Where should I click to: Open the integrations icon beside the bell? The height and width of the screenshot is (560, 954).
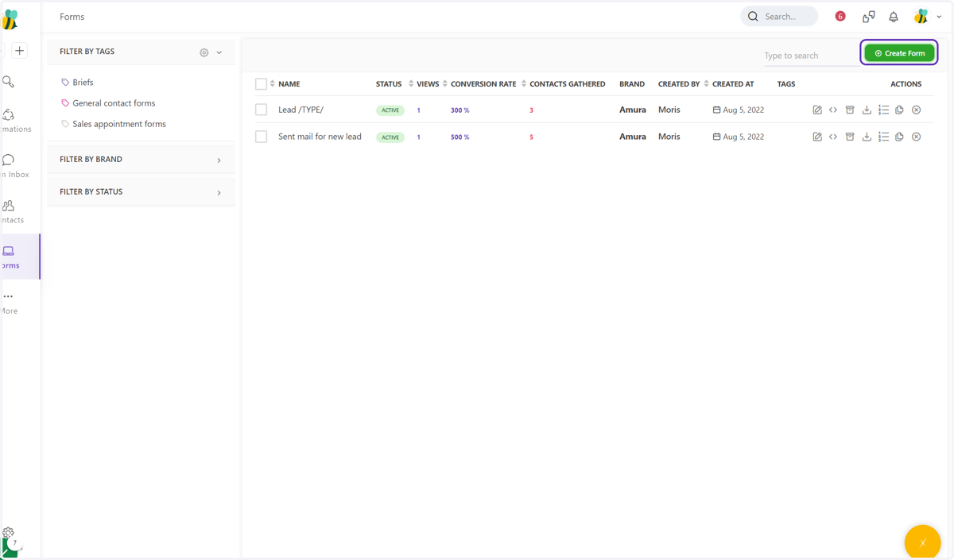point(868,17)
